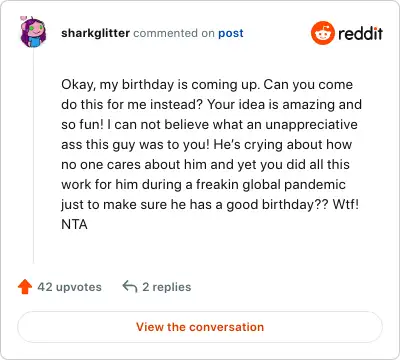Click the "42 upvotes" count

tap(69, 287)
